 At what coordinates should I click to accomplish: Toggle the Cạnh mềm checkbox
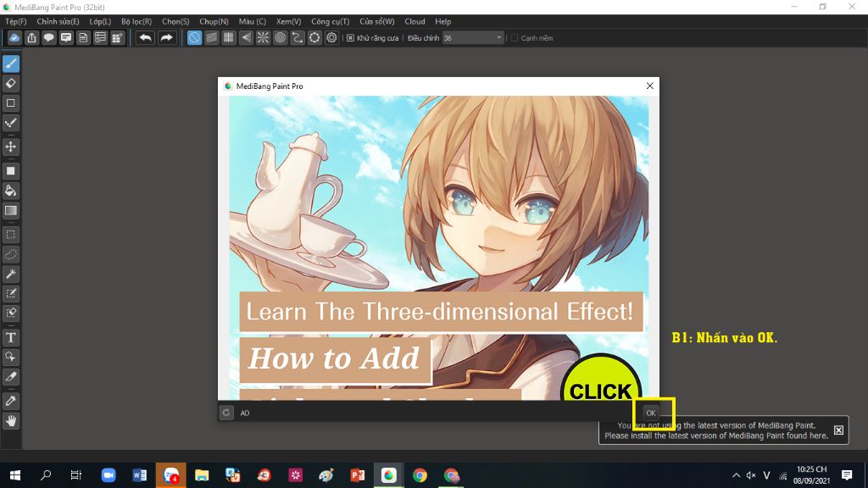pyautogui.click(x=515, y=38)
